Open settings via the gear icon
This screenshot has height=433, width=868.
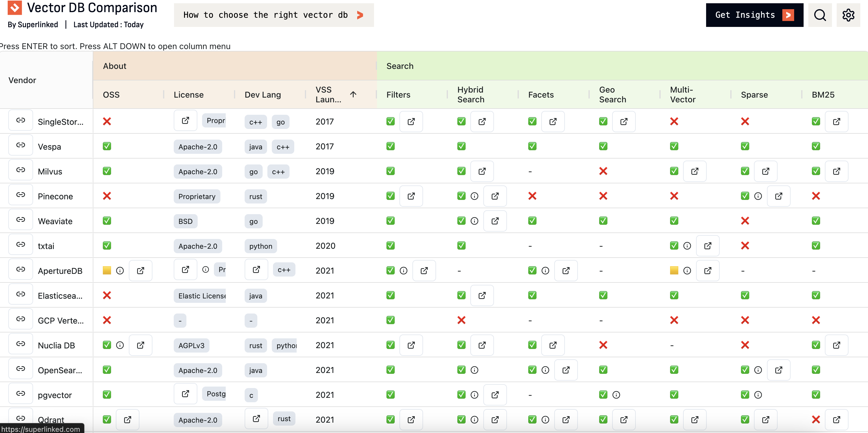tap(849, 15)
